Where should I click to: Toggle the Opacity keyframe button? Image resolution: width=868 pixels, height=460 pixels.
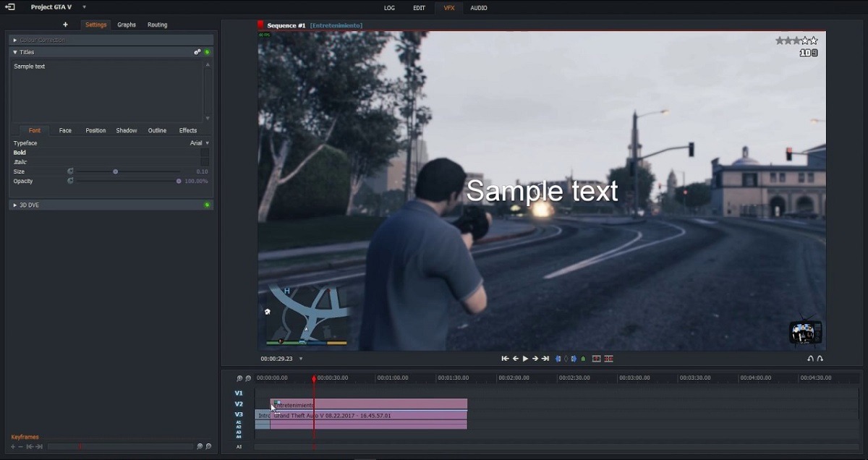(x=70, y=181)
